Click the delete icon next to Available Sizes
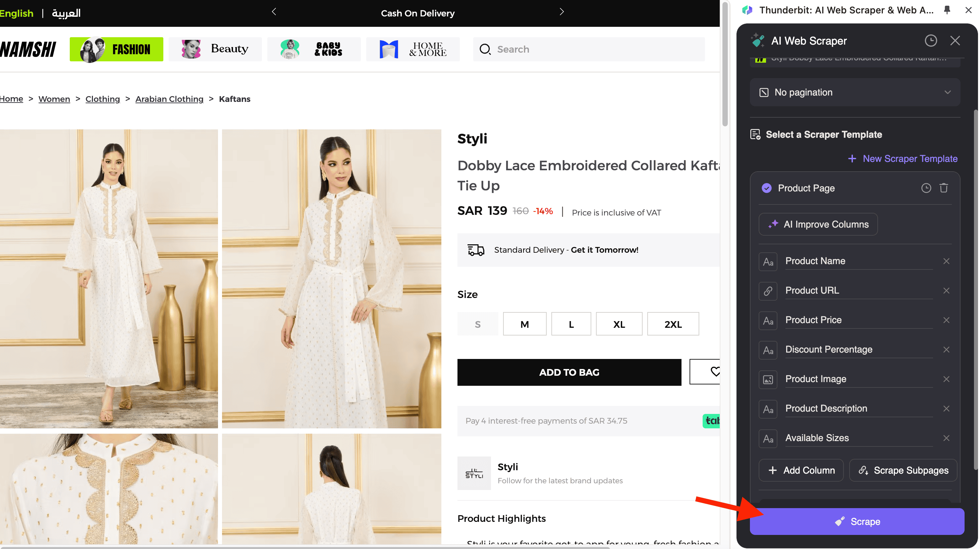The height and width of the screenshot is (549, 980). [x=946, y=438]
